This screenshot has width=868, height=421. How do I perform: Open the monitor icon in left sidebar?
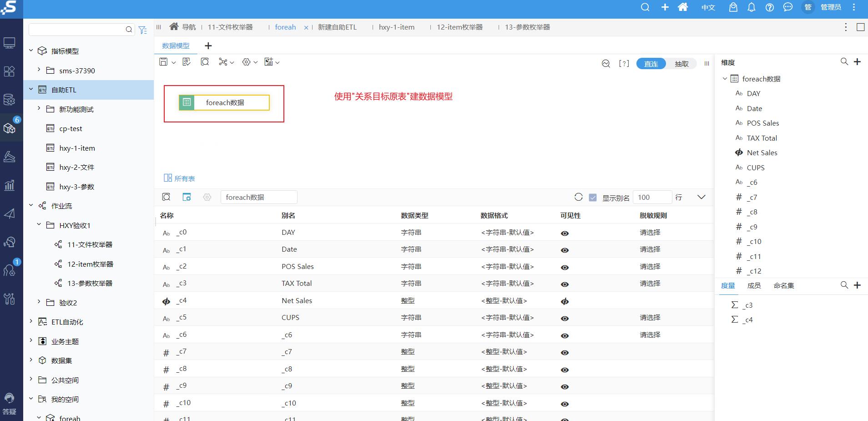click(10, 43)
